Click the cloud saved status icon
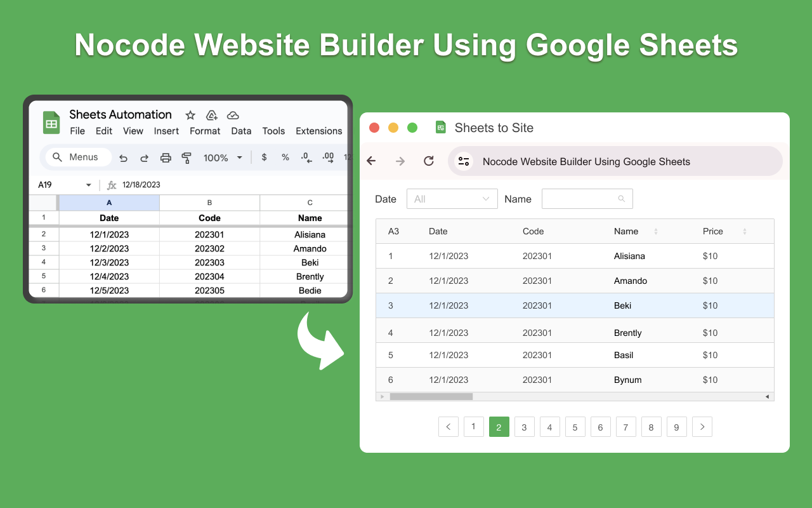The image size is (812, 508). (233, 115)
